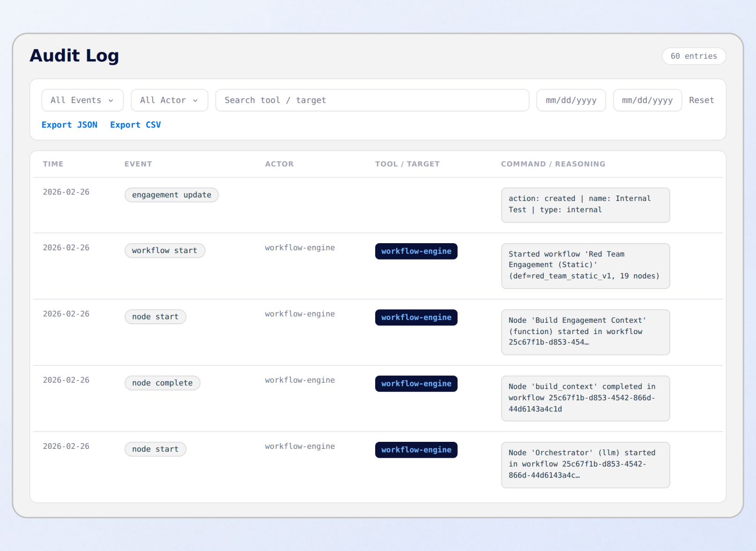Click workflow-engine badge in node complete row

[416, 384]
